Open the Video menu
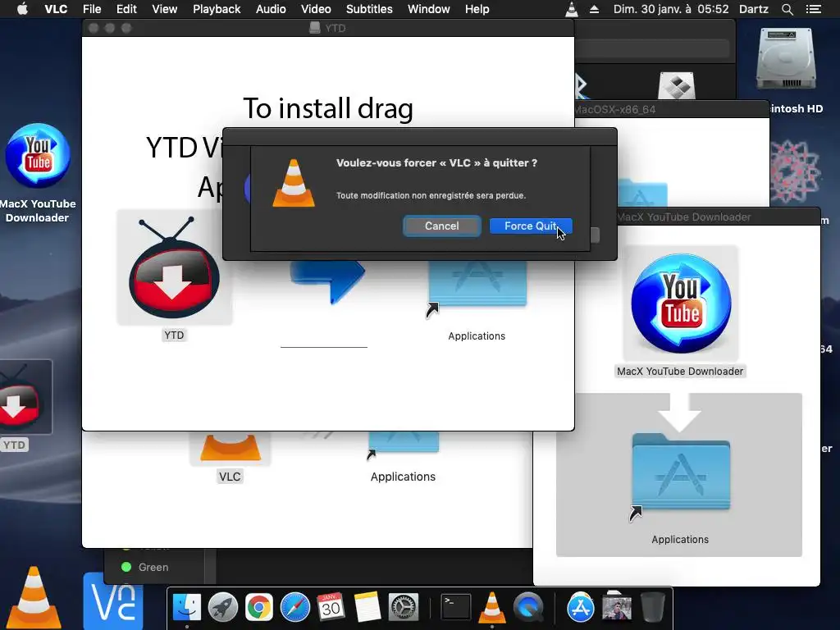This screenshot has width=840, height=630. coord(316,9)
